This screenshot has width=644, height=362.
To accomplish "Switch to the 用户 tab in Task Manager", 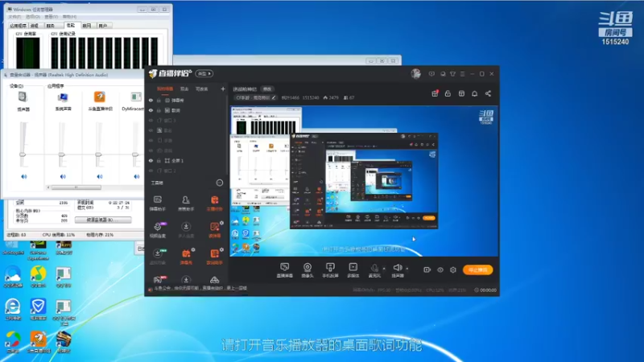I will point(103,26).
